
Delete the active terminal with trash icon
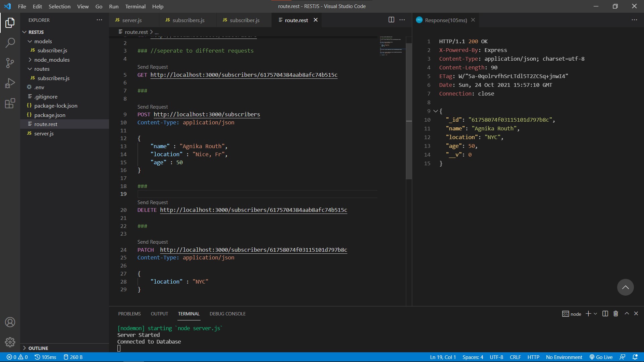[615, 314]
